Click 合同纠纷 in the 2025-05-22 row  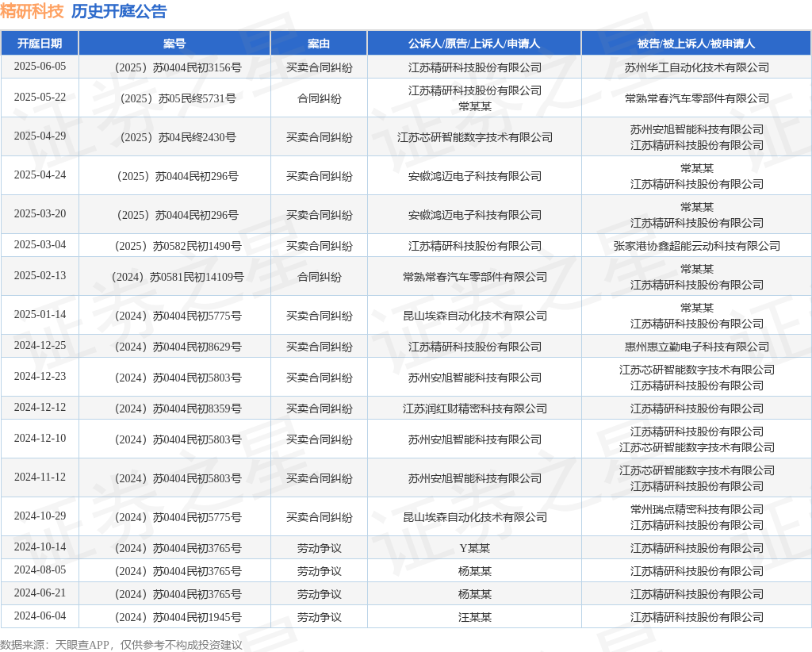[319, 98]
